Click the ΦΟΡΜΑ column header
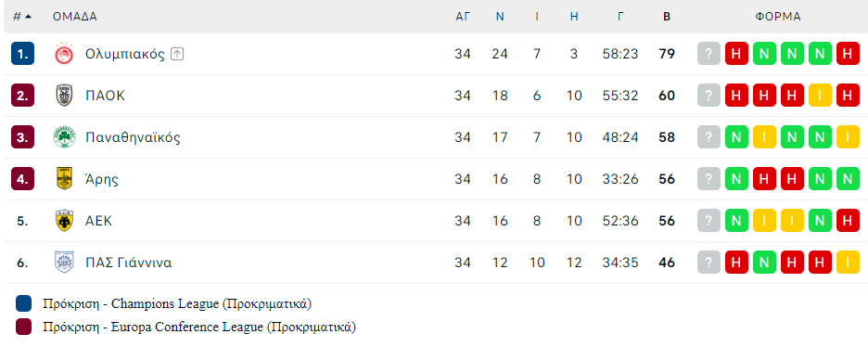Image resolution: width=868 pixels, height=347 pixels. [x=778, y=17]
